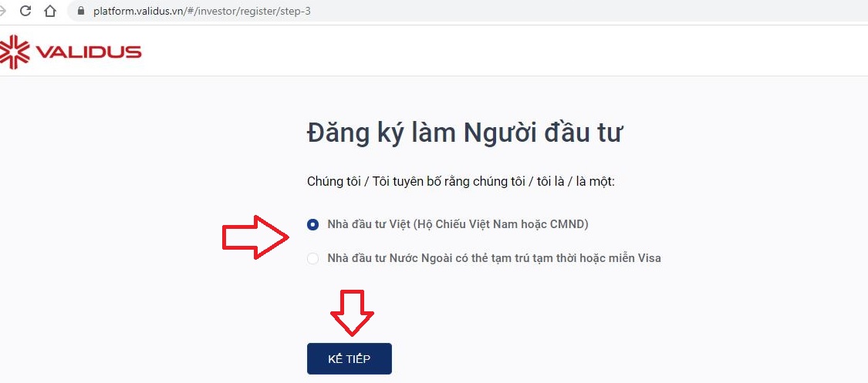Select the Nhà đầu tư Việt radio button
Viewport: 868px width, 383px height.
312,225
